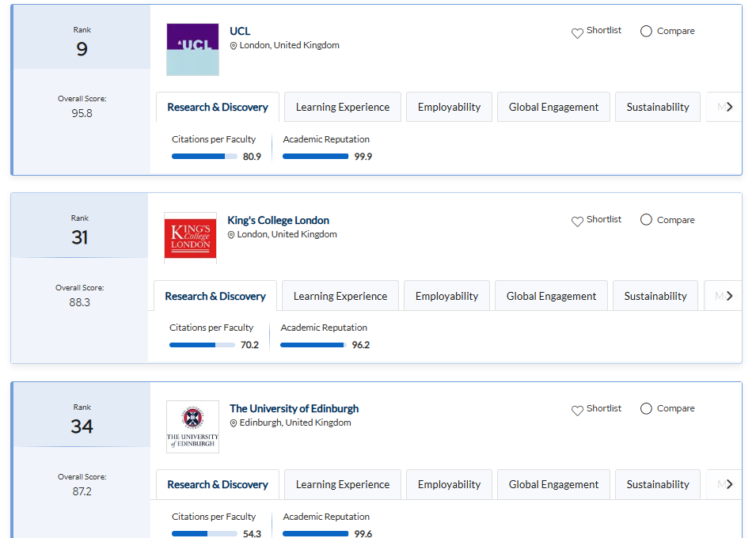
Task: Click the overall score value 88.3
Action: point(79,303)
